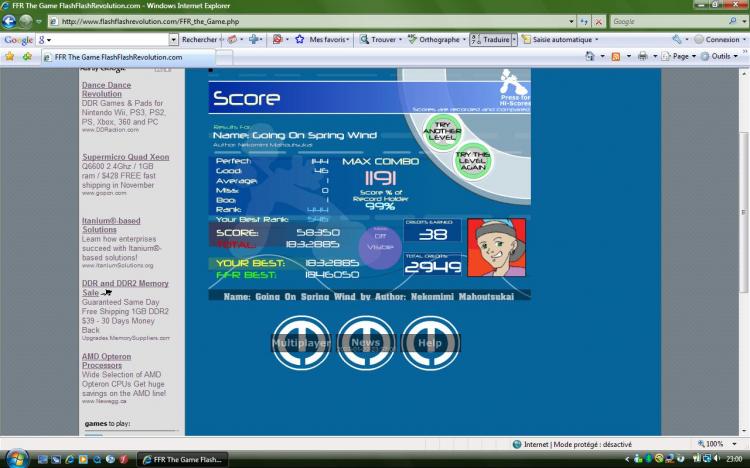Click the News round button

[x=366, y=343]
